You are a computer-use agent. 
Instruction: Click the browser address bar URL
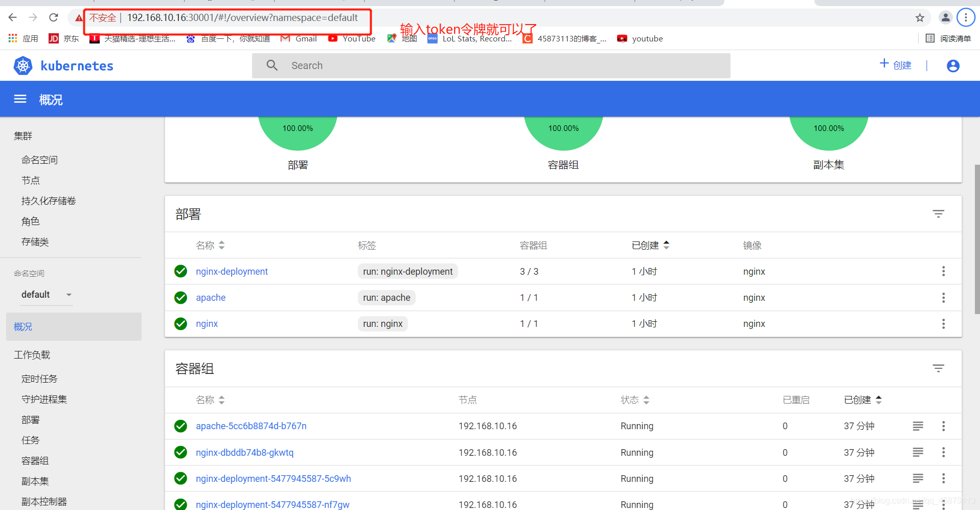pos(242,18)
